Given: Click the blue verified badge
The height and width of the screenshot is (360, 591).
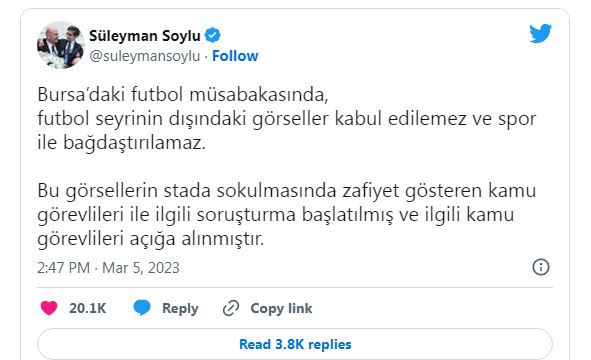Looking at the screenshot, I should click(213, 35).
